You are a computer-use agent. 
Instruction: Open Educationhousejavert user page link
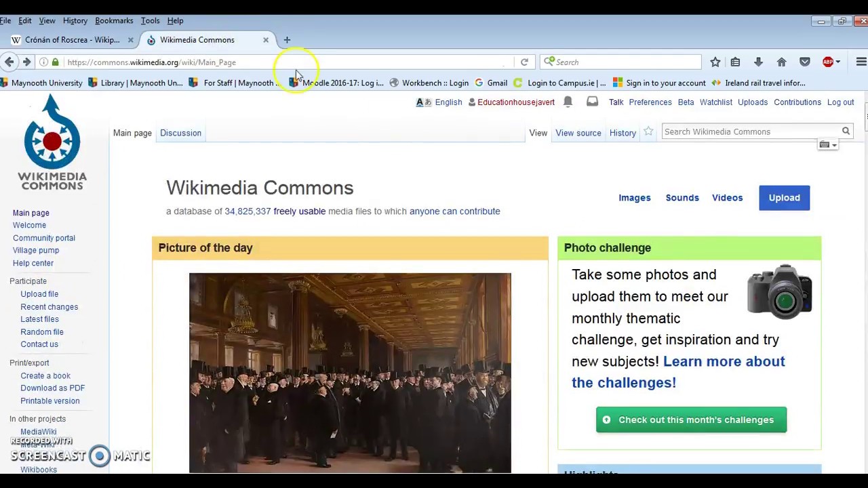(x=516, y=102)
